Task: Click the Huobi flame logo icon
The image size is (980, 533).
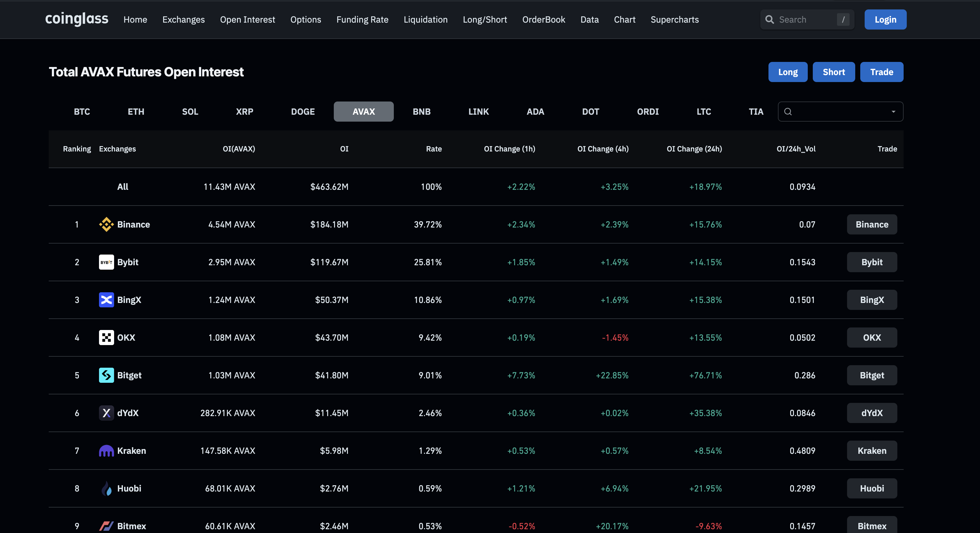Action: (x=106, y=488)
